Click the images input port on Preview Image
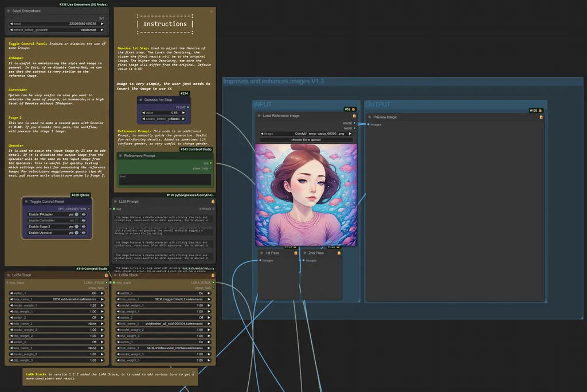The image size is (587, 392). tap(369, 124)
